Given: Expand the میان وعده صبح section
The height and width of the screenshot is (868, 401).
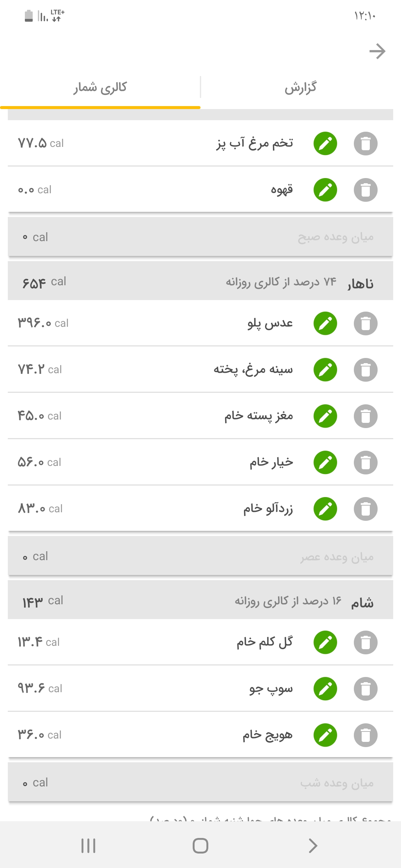Looking at the screenshot, I should click(200, 237).
